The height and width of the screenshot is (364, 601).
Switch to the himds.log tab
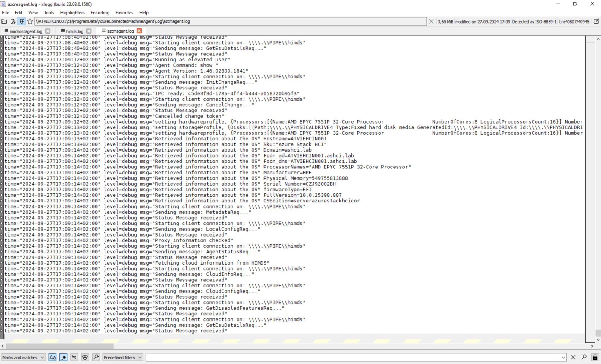74,31
